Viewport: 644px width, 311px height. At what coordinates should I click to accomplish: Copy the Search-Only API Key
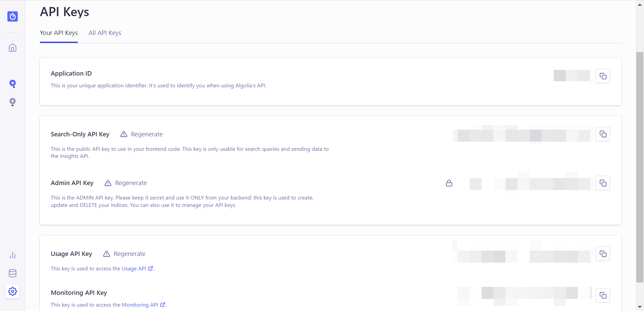603,134
